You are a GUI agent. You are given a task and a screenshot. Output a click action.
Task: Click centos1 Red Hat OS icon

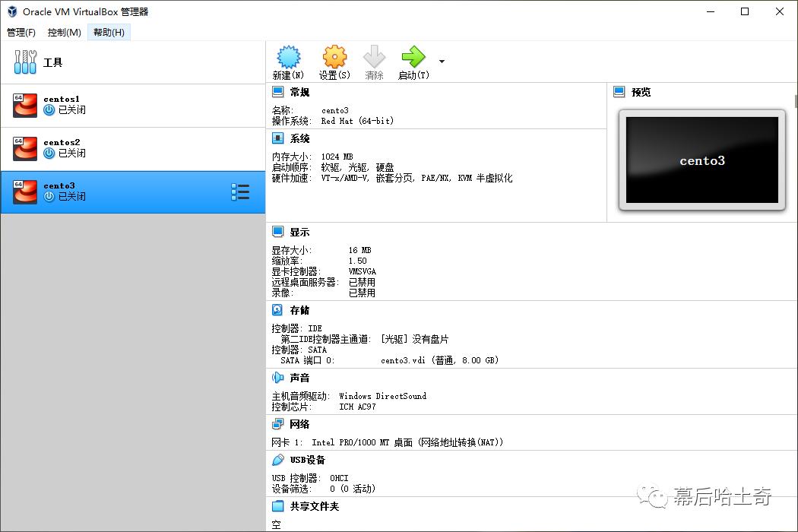pyautogui.click(x=25, y=106)
